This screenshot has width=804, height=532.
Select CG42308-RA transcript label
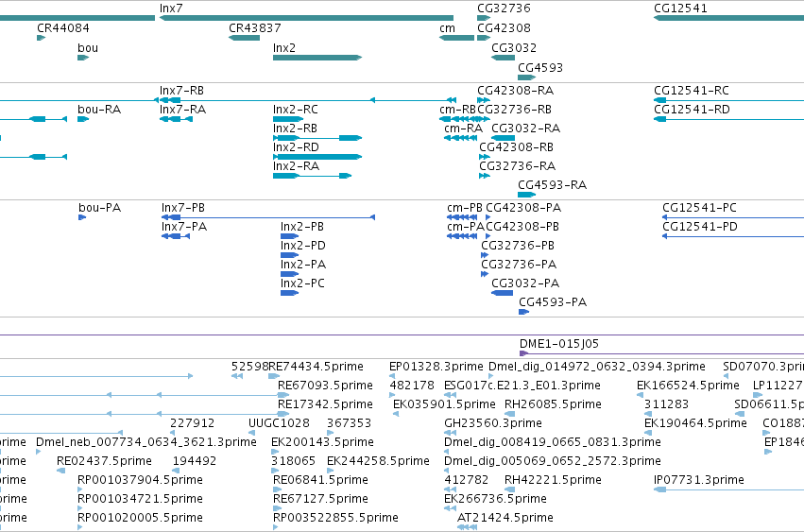point(515,91)
